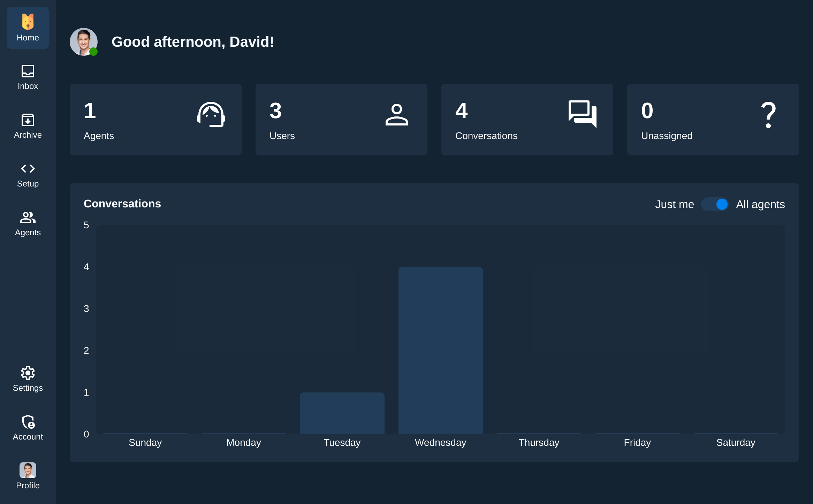
Task: Click the 'Tuesday' axis label
Action: (342, 443)
